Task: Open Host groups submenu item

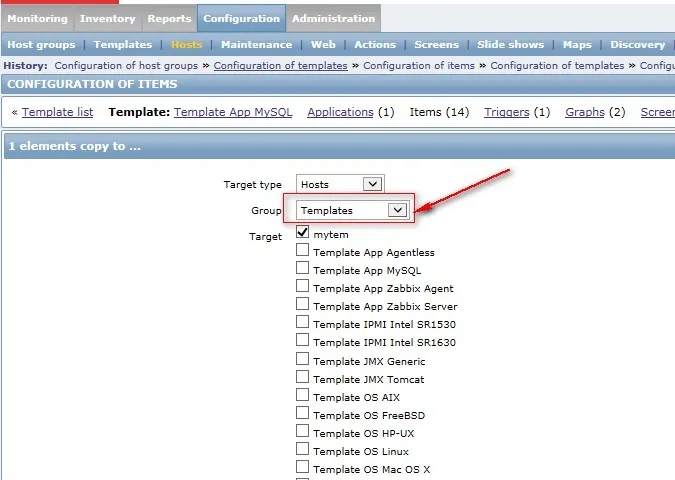Action: click(41, 44)
